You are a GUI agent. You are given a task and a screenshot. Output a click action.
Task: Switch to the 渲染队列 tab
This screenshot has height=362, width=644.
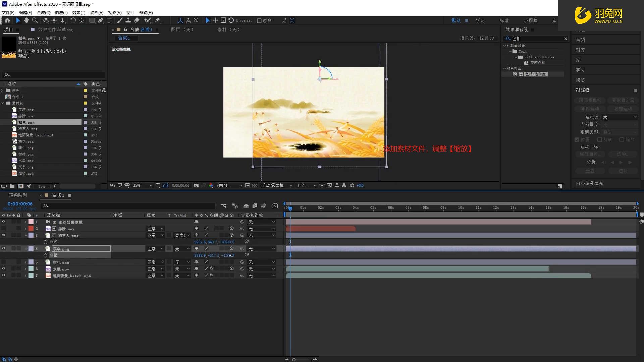point(18,195)
